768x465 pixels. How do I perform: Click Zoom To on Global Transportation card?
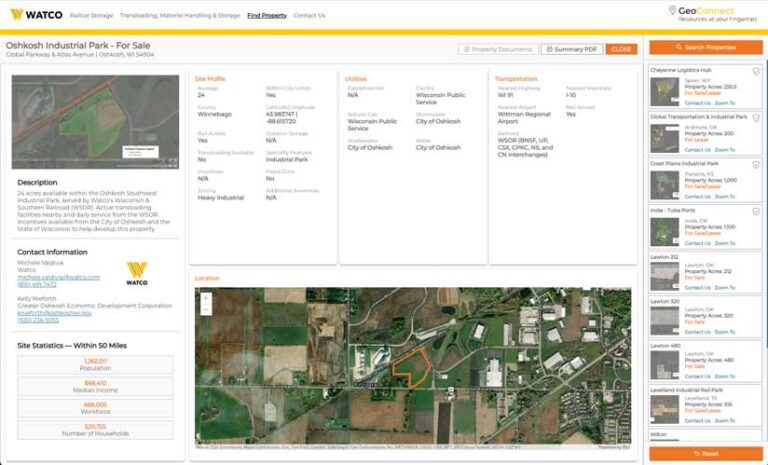coord(725,149)
